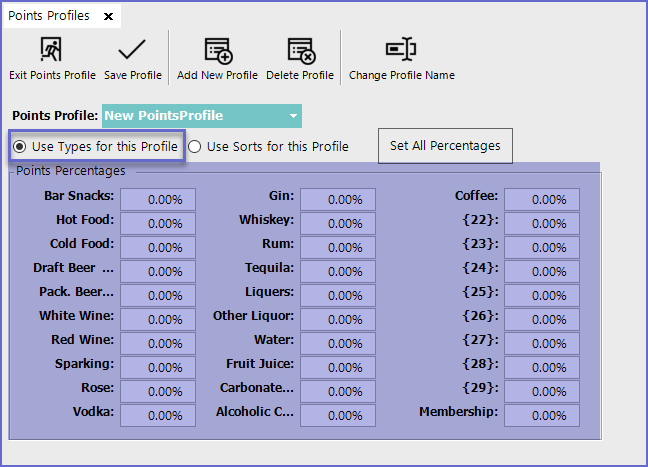This screenshot has height=467, width=648.
Task: Edit the Fruit Juice percentage field
Action: click(x=338, y=367)
